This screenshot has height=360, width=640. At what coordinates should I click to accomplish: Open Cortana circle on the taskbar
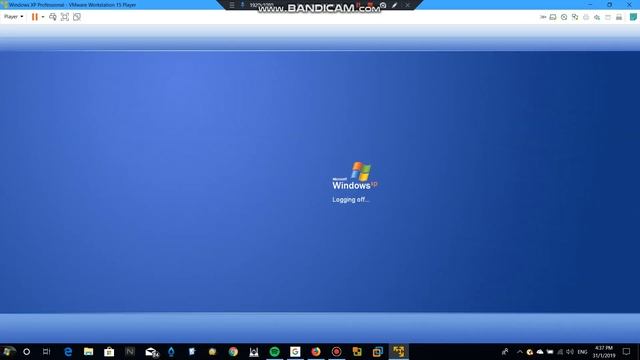(27, 351)
